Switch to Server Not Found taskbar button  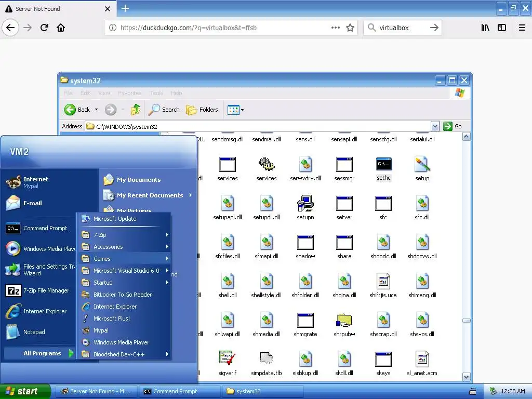pos(96,391)
